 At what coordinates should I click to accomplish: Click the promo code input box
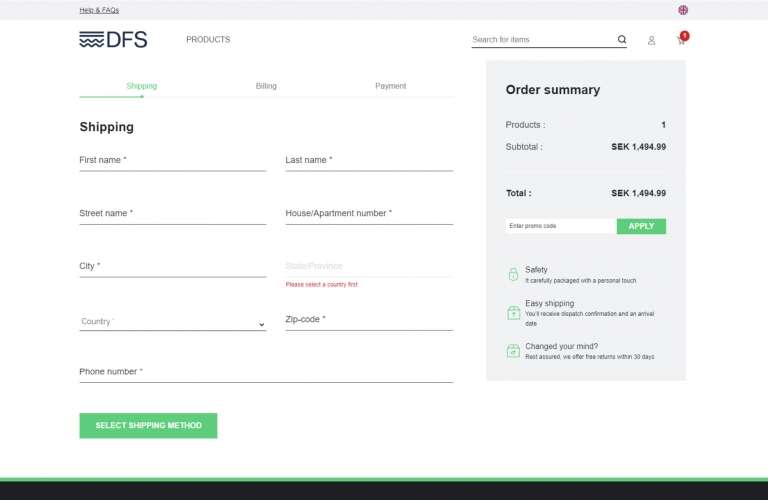point(561,226)
